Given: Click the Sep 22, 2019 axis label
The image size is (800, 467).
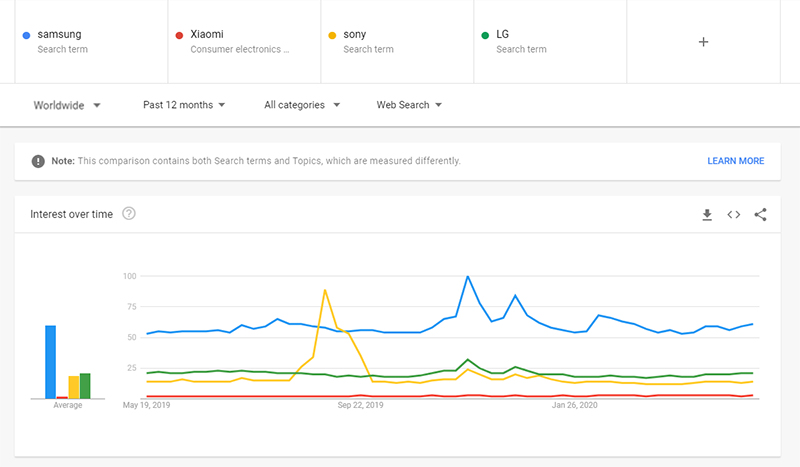Looking at the screenshot, I should pos(360,405).
